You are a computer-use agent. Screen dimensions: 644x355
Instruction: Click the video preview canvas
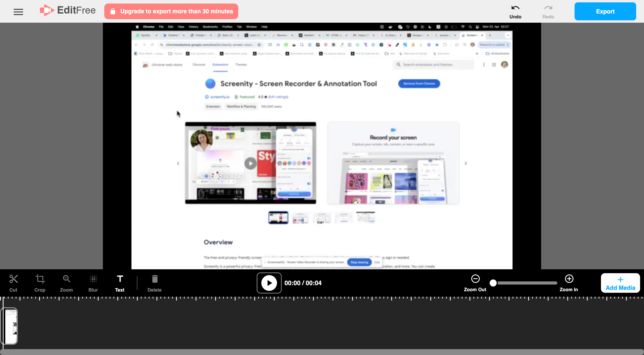click(322, 146)
